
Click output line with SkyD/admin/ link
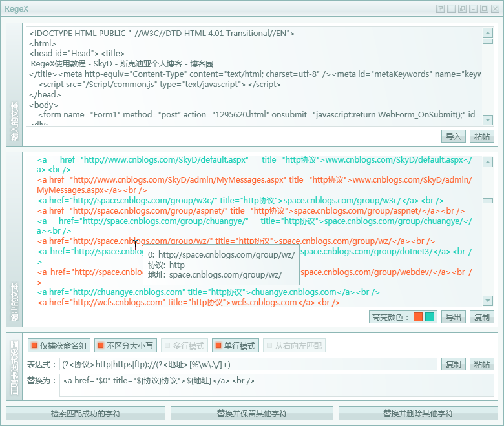[255, 185]
